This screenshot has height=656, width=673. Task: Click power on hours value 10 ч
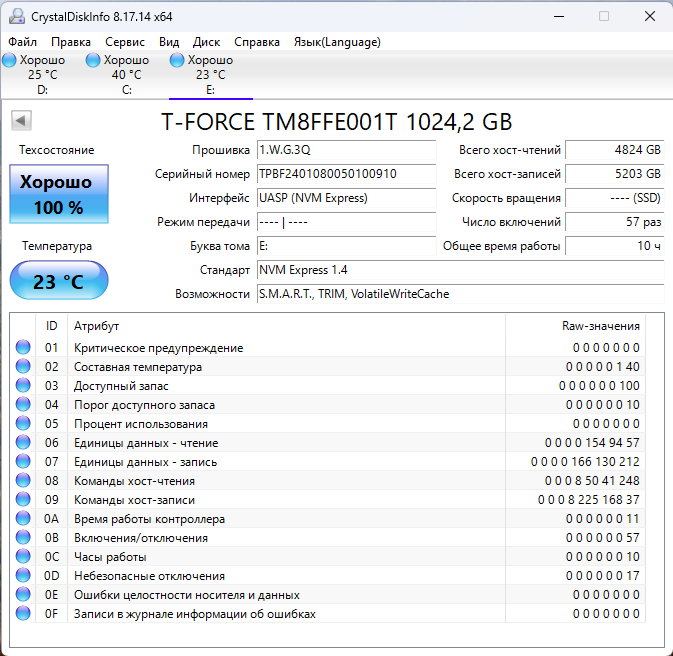click(615, 246)
